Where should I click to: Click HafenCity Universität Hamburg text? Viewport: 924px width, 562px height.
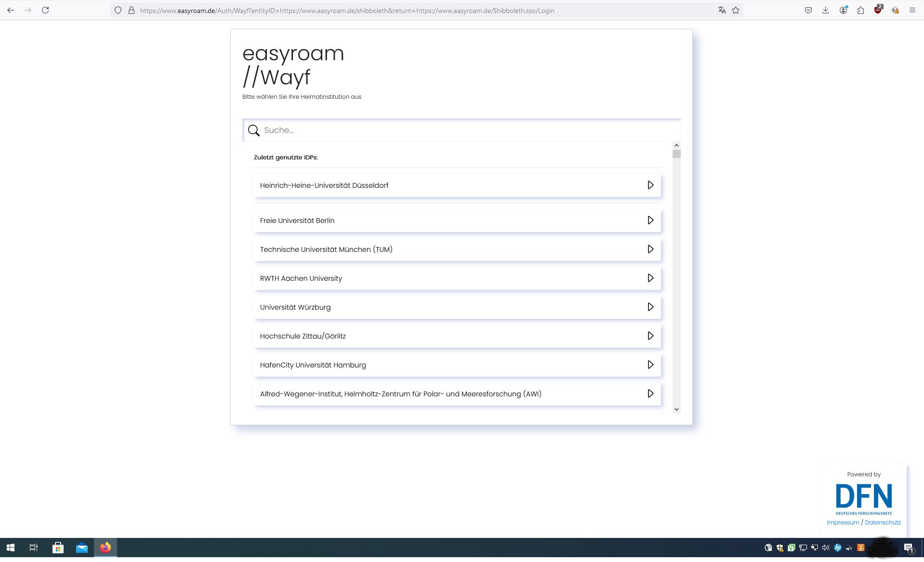point(313,365)
